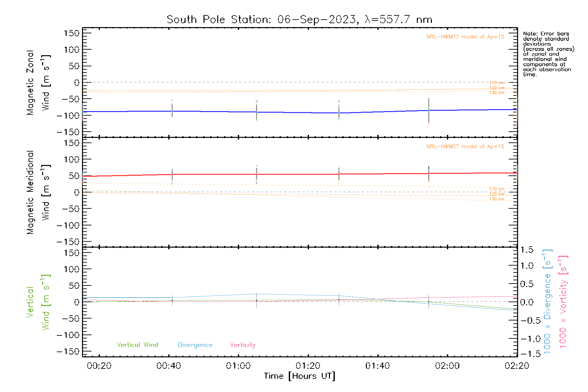Click the Magnetic Zonal Wind axis title
This screenshot has height=392, width=588.
38,83
